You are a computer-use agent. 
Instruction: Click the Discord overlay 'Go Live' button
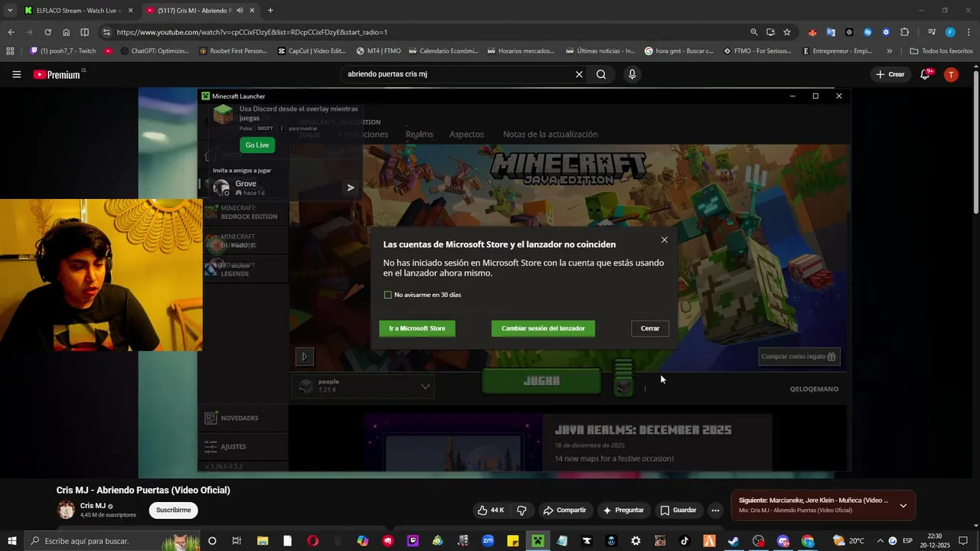click(x=257, y=145)
